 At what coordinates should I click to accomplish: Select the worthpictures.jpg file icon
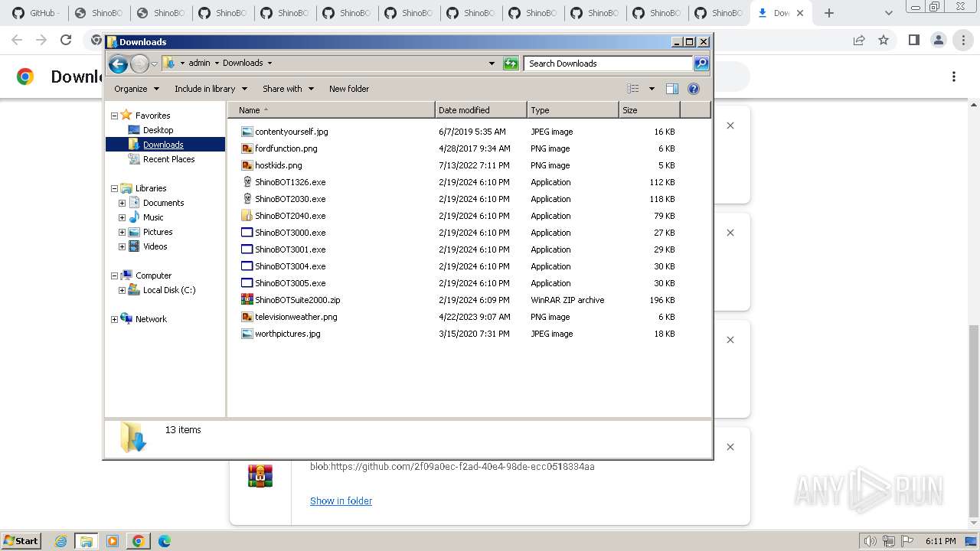click(247, 334)
